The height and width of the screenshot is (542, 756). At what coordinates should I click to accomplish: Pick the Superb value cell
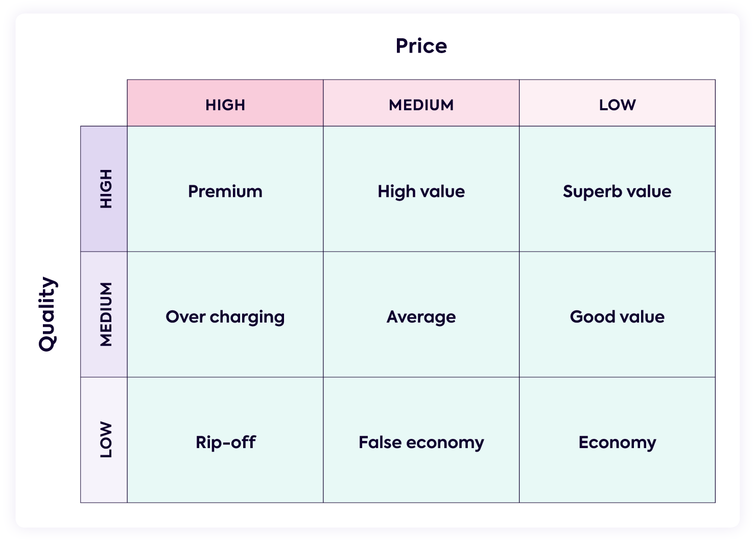point(617,191)
